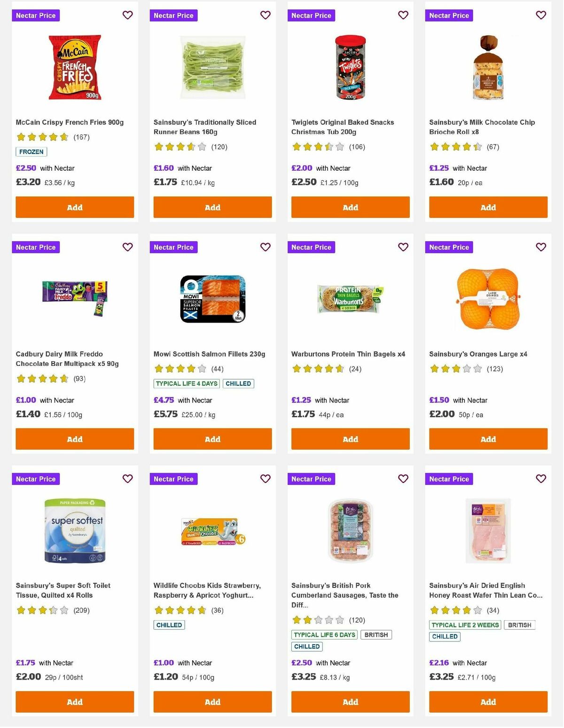Favourite the Honey Roast Wafer Thin product
The width and height of the screenshot is (564, 728).
pos(540,478)
